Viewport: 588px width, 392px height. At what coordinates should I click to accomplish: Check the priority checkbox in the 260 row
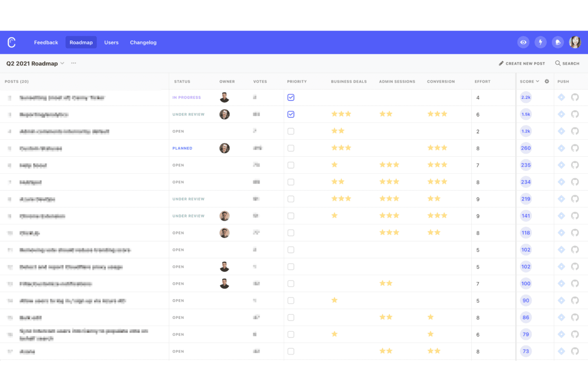[x=291, y=148]
